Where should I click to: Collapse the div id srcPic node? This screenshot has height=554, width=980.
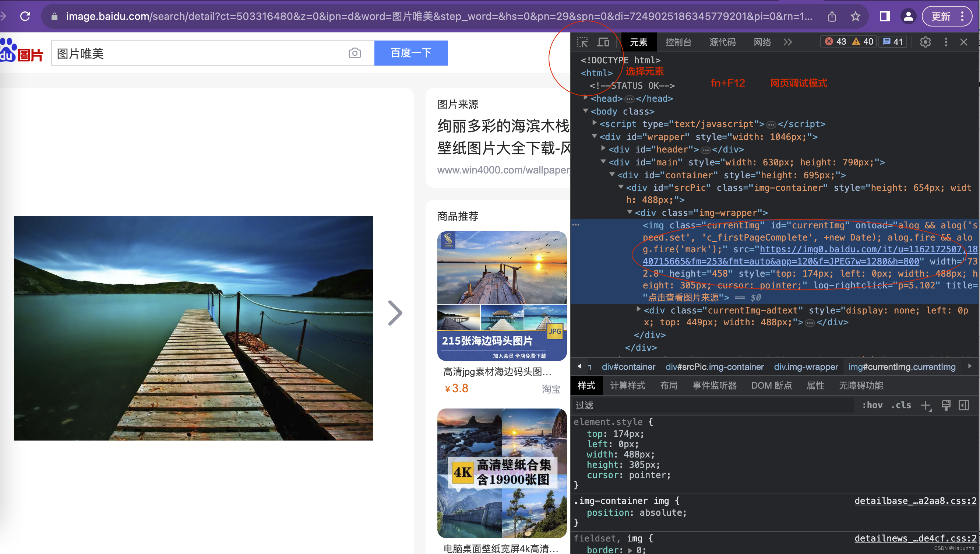point(621,187)
